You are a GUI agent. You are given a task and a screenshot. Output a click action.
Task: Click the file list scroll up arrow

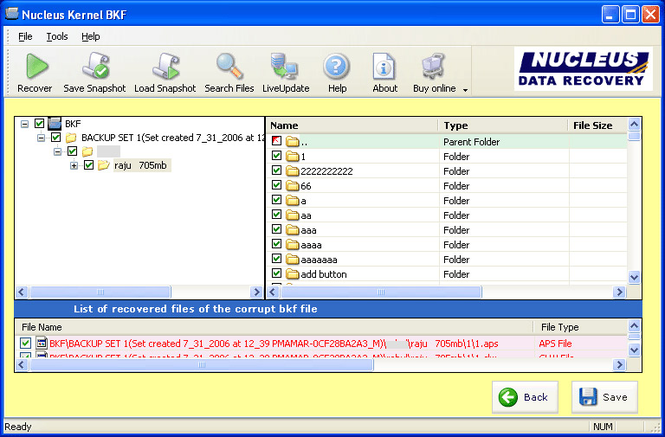click(634, 124)
